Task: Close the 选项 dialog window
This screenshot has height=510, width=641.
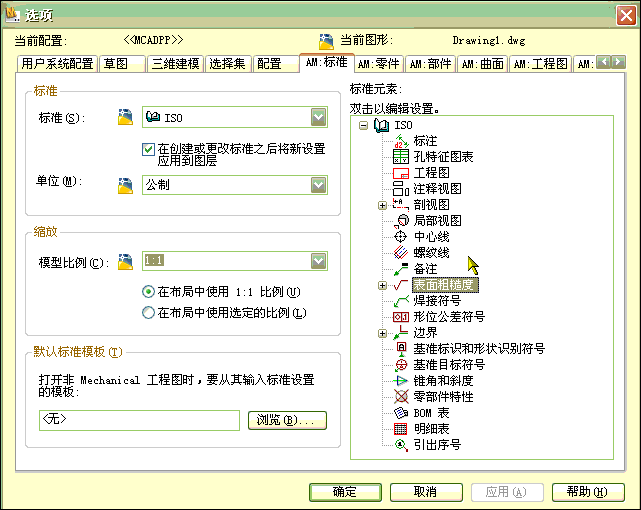Action: click(x=626, y=16)
